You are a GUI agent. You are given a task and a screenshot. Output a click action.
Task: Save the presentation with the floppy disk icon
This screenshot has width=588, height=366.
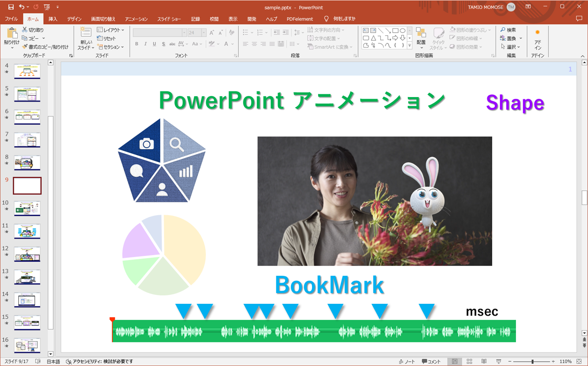[11, 7]
